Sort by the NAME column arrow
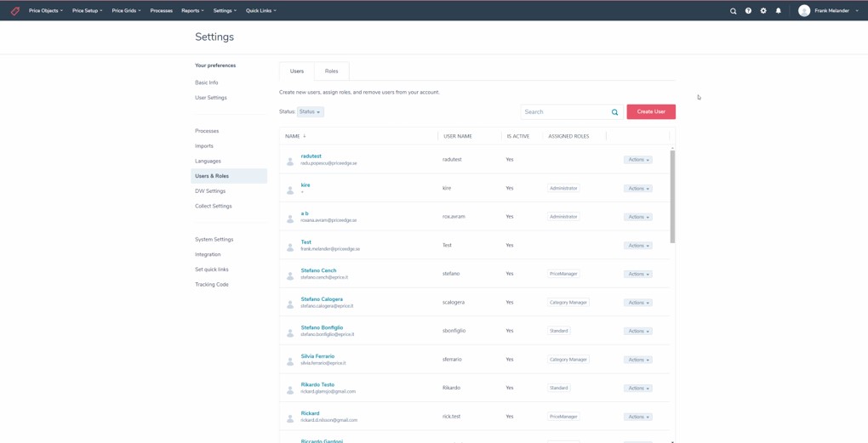Image resolution: width=868 pixels, height=443 pixels. click(x=305, y=136)
